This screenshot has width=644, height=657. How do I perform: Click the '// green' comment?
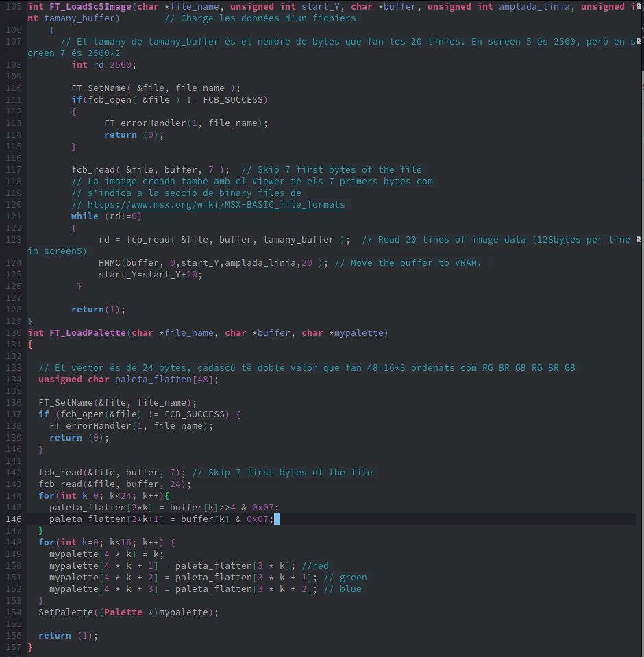point(345,578)
